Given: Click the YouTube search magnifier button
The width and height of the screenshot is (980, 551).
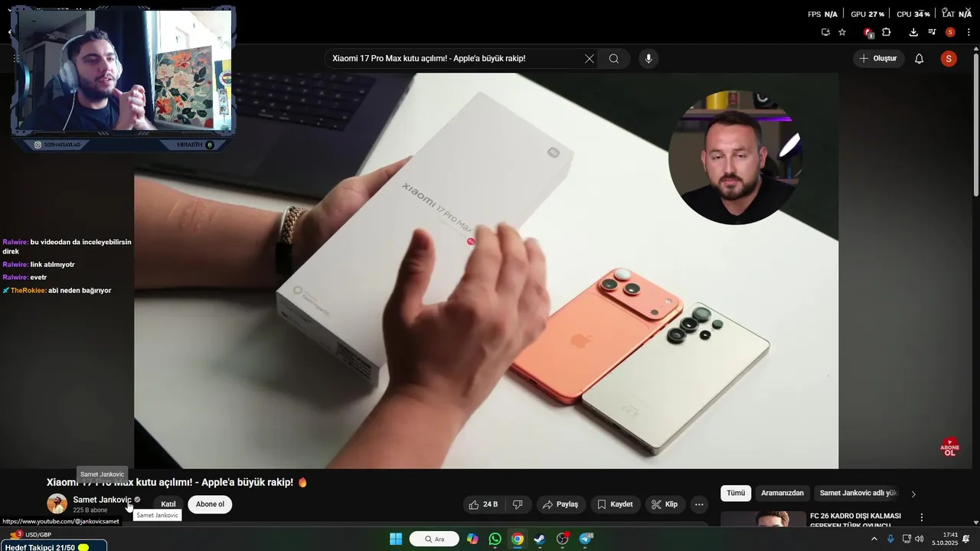Looking at the screenshot, I should [x=614, y=59].
